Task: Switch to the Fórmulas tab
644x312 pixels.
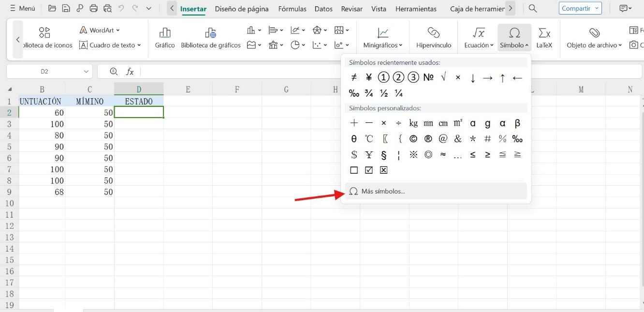Action: (292, 9)
